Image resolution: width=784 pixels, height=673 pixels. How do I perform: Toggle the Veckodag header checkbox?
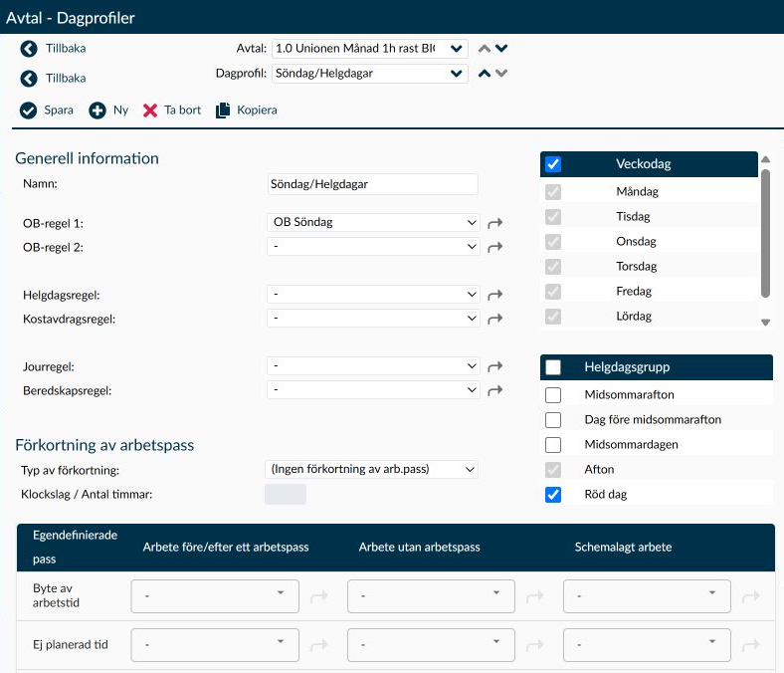pyautogui.click(x=553, y=164)
